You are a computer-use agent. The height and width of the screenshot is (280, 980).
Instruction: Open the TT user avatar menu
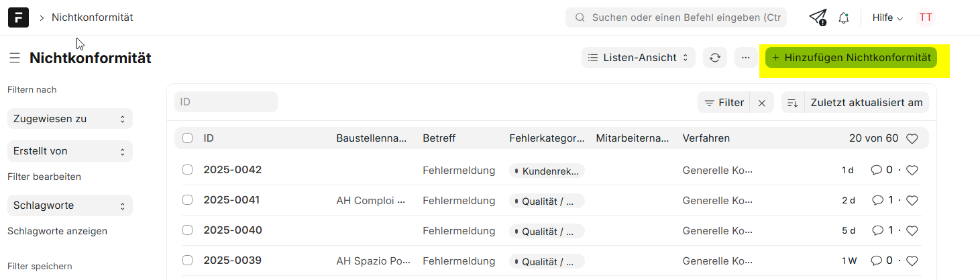(x=926, y=17)
